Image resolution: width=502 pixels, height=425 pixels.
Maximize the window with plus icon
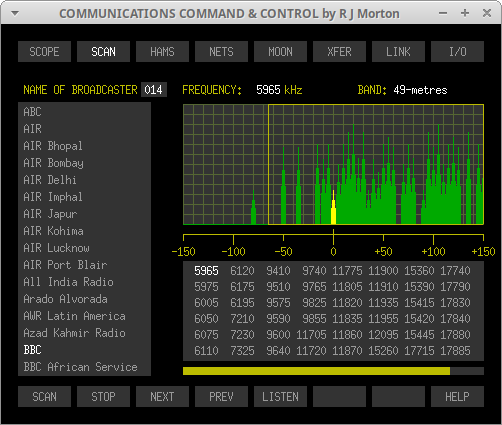465,13
